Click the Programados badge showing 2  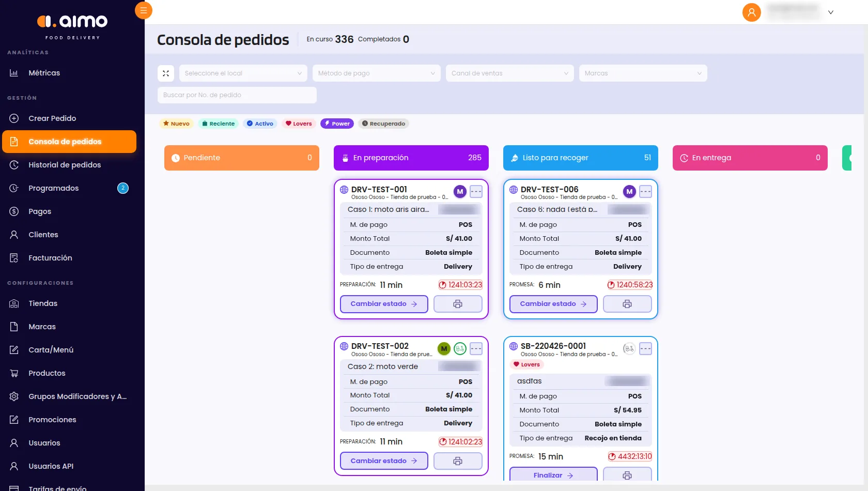[x=123, y=188]
